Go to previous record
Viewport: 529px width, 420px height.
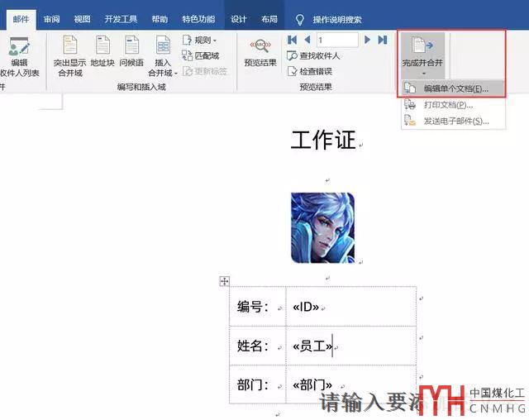(x=307, y=41)
